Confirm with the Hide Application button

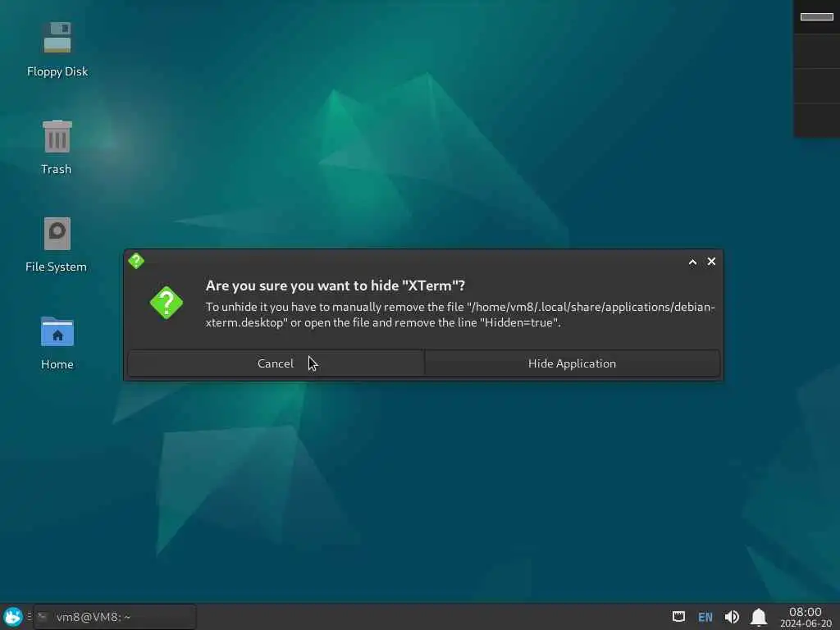572,363
